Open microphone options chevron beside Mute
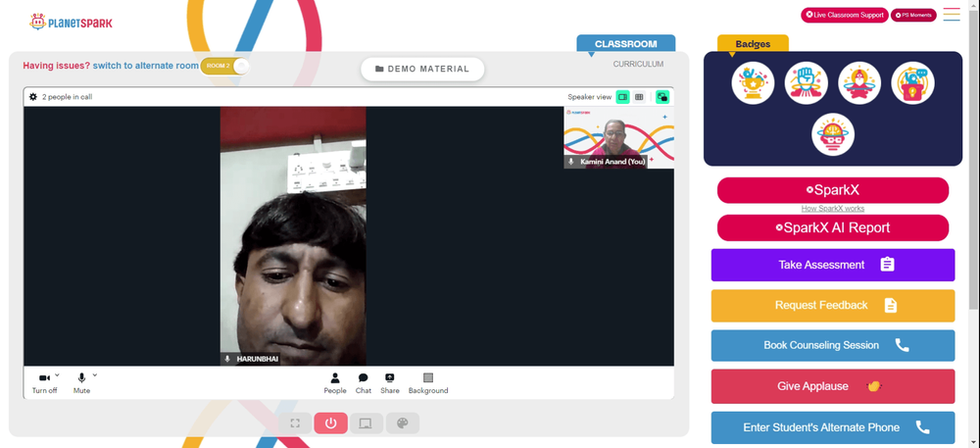 (95, 374)
